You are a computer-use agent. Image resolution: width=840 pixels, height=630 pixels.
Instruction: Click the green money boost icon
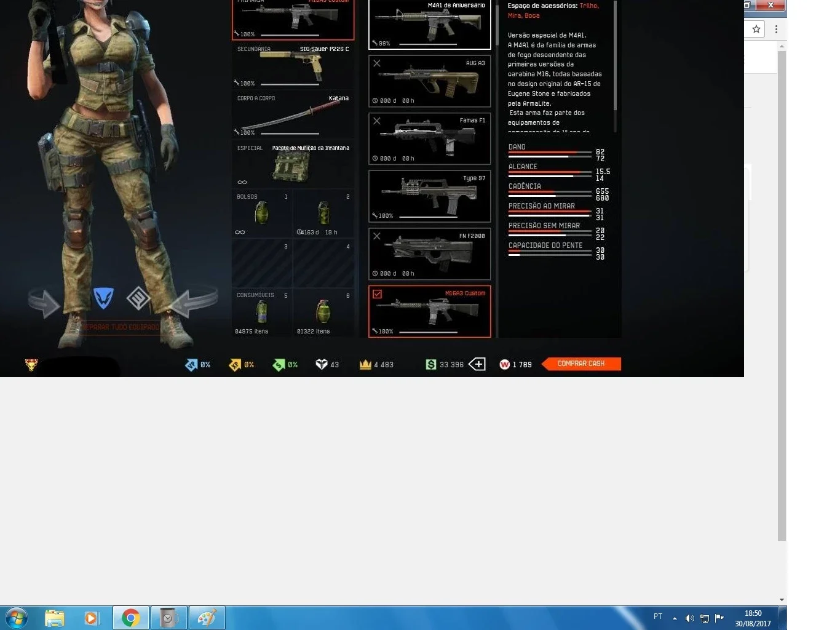[x=279, y=365]
